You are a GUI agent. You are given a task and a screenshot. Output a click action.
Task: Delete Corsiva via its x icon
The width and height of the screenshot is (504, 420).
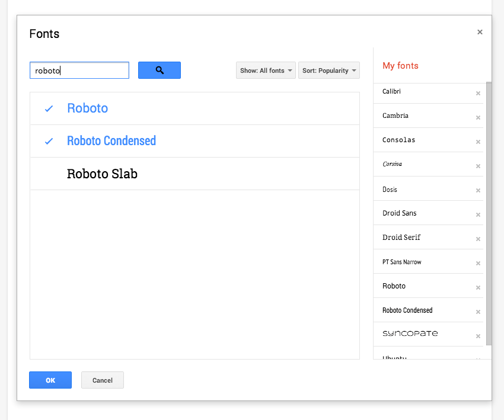point(479,166)
